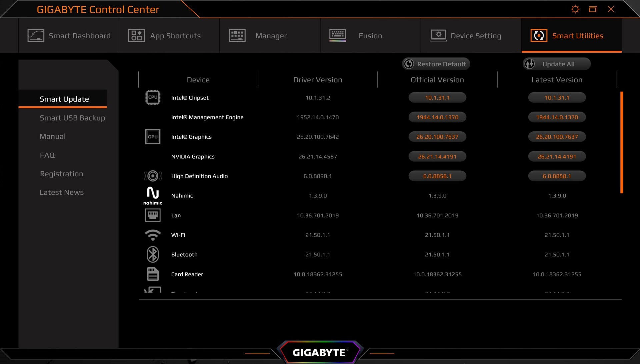Click the High Definition Audio speaker icon
Image resolution: width=640 pixels, height=364 pixels.
pyautogui.click(x=153, y=176)
